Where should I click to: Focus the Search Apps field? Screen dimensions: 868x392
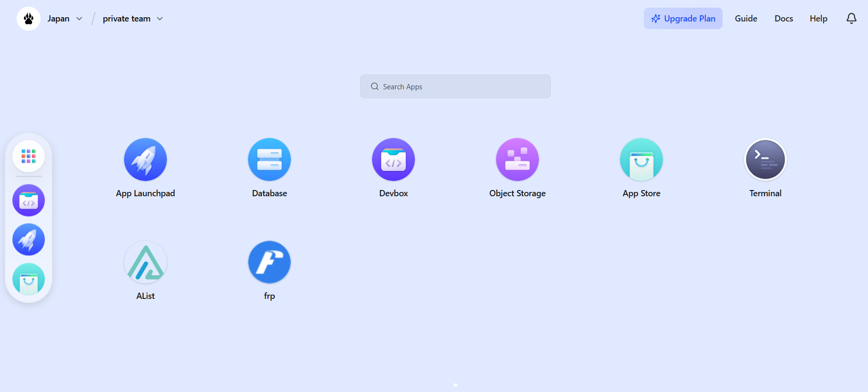(x=455, y=86)
